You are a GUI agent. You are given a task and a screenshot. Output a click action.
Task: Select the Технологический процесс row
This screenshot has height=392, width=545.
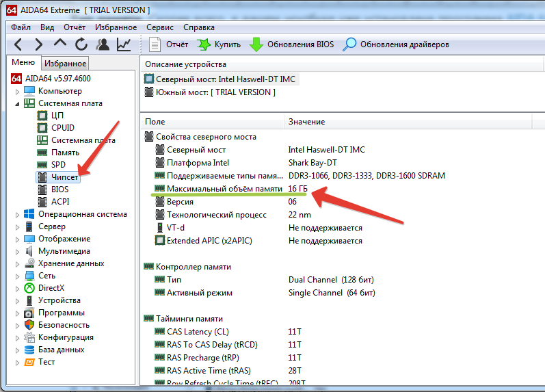pyautogui.click(x=233, y=215)
